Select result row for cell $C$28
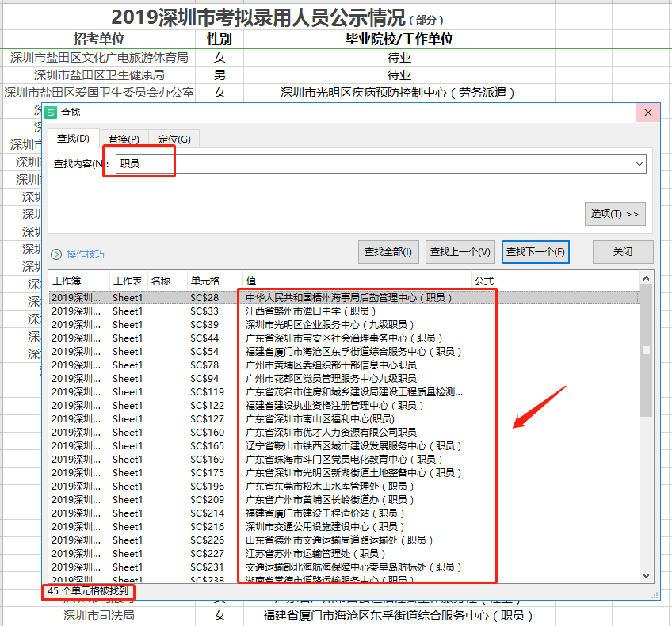 (344, 297)
